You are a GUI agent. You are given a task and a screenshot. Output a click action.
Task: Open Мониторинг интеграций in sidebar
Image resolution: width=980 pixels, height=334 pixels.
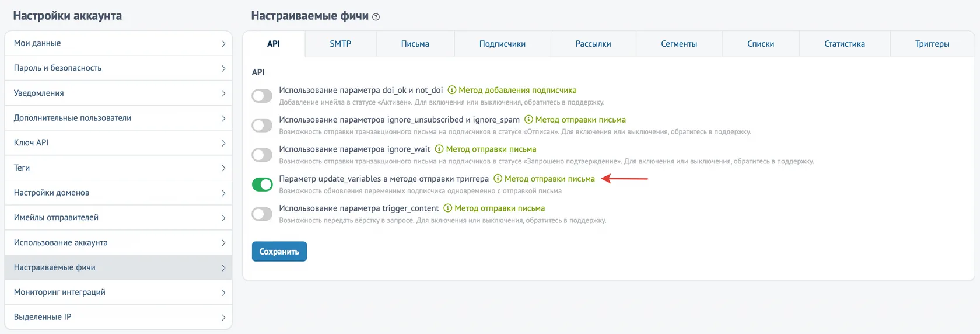pos(118,292)
